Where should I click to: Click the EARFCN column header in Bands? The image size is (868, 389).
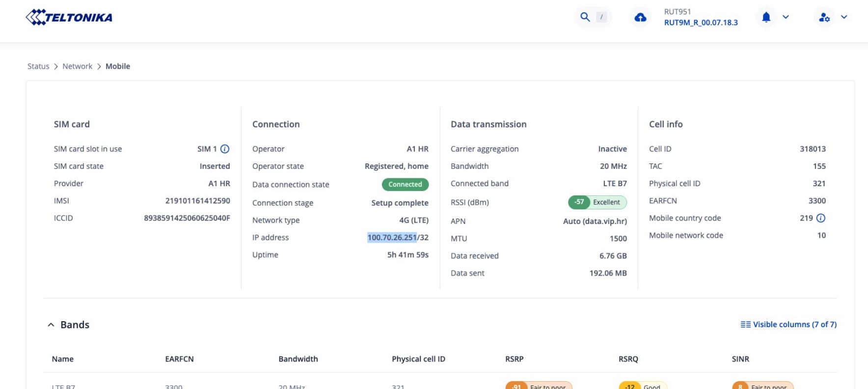tap(179, 359)
